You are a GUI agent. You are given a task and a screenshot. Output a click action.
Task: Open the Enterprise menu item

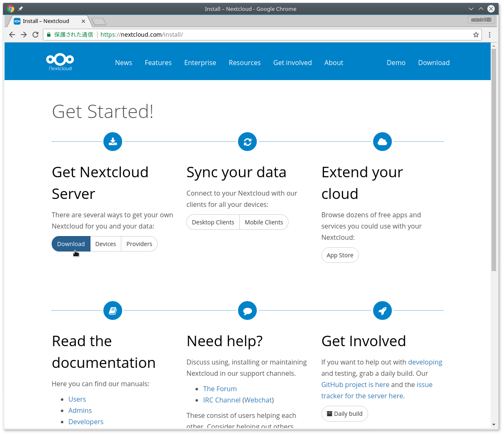click(x=200, y=63)
